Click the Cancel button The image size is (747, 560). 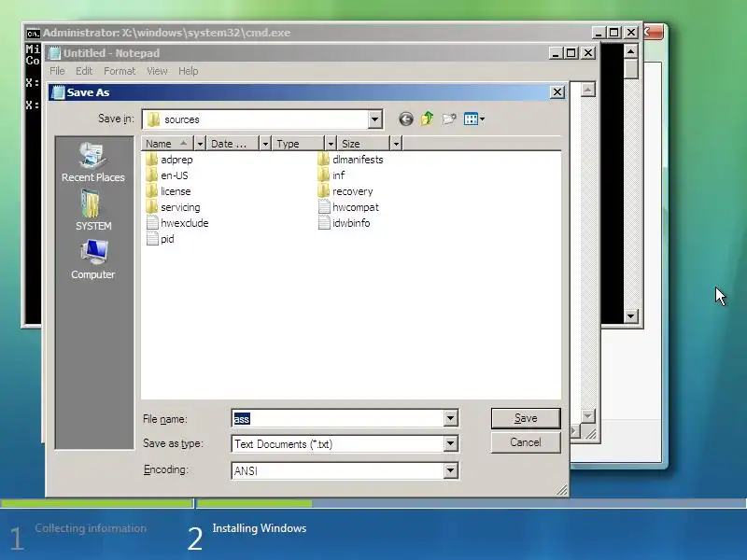(x=526, y=442)
